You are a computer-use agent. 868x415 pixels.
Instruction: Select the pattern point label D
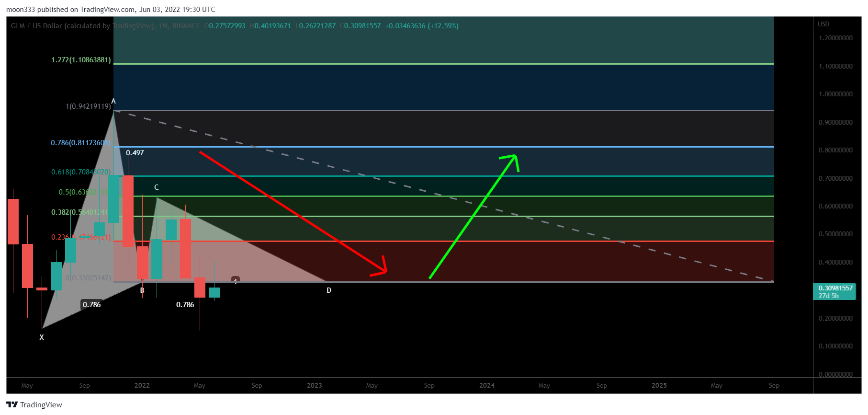[329, 290]
